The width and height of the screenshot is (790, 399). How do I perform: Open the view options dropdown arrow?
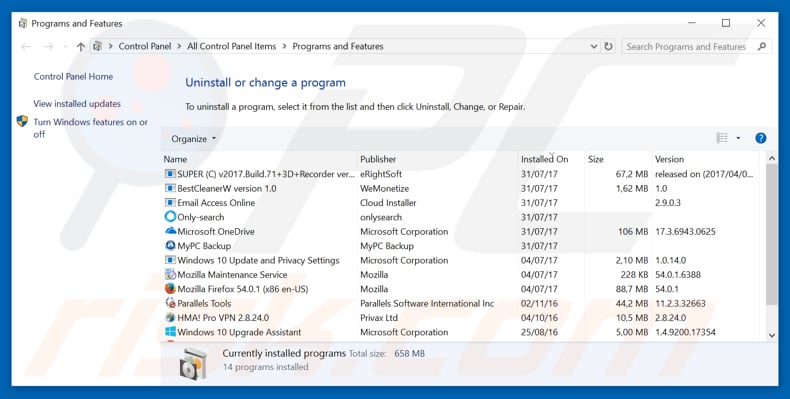point(738,138)
